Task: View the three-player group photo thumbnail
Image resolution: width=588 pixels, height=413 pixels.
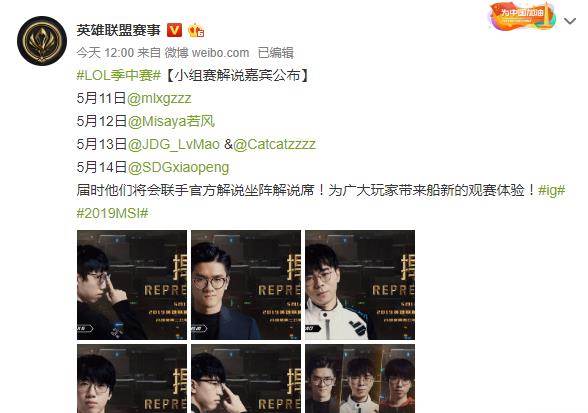Action: click(360, 378)
